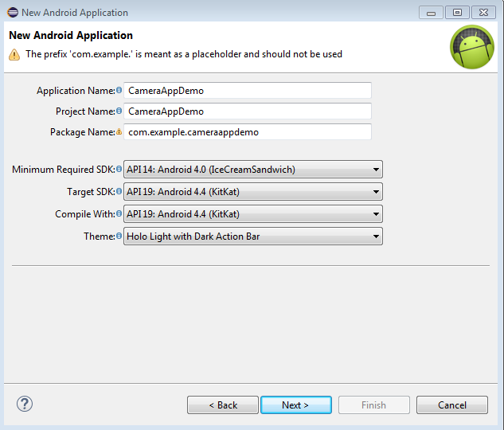Click the Application Name text field
Screen dimensions: 504x430
(248, 91)
